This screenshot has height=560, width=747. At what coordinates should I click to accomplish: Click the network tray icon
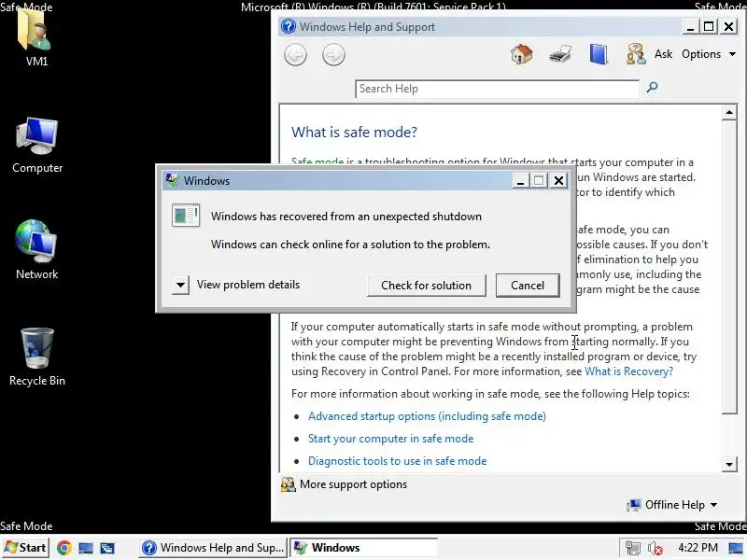[633, 548]
